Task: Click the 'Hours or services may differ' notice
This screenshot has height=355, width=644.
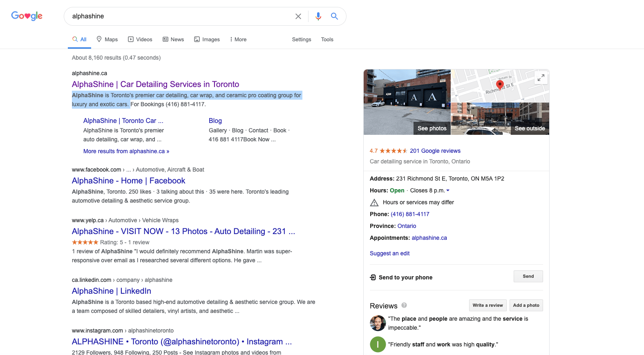Action: pyautogui.click(x=418, y=202)
